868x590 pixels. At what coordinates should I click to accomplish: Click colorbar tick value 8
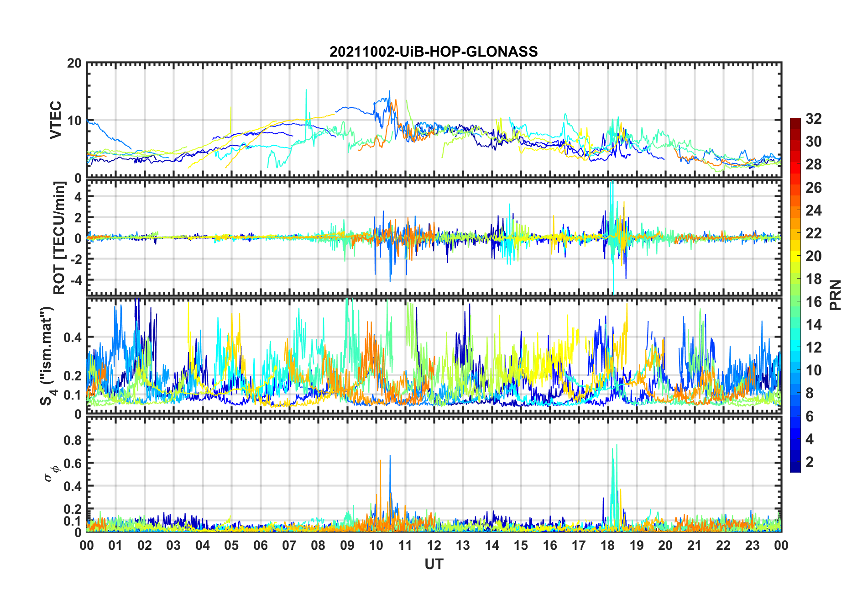(810, 393)
